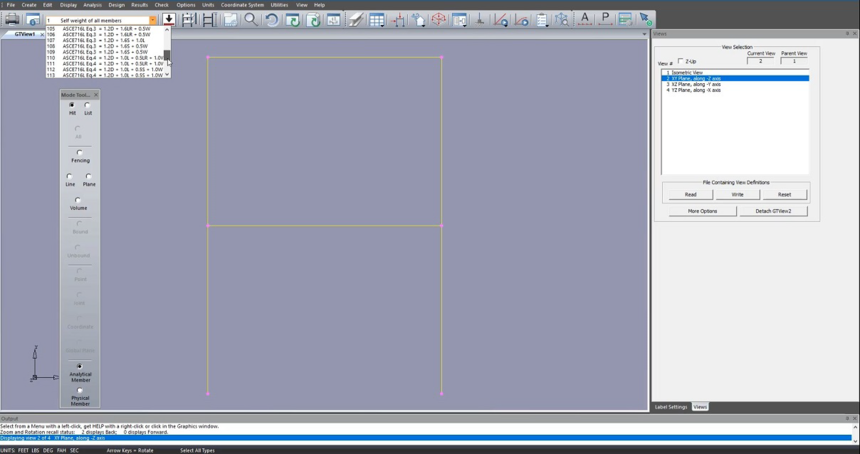Click the spreadsheet table grid icon

tap(376, 20)
